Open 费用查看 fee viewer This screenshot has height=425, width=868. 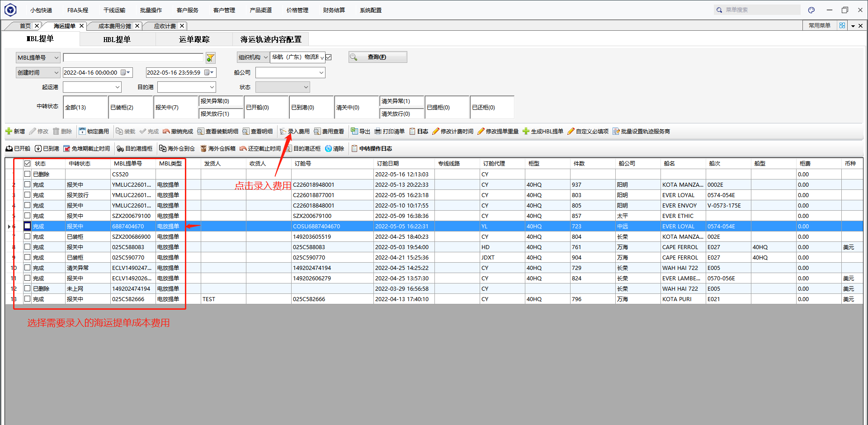(x=329, y=131)
